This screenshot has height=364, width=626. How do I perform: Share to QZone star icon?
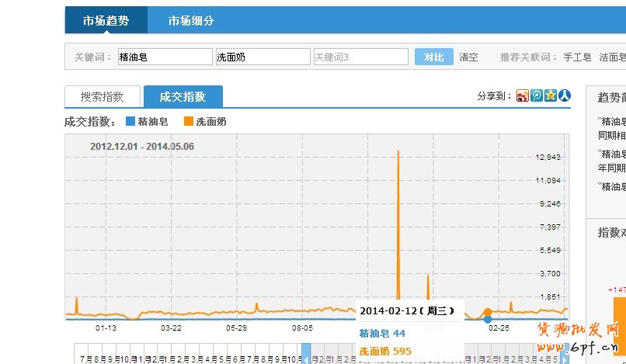click(x=551, y=96)
